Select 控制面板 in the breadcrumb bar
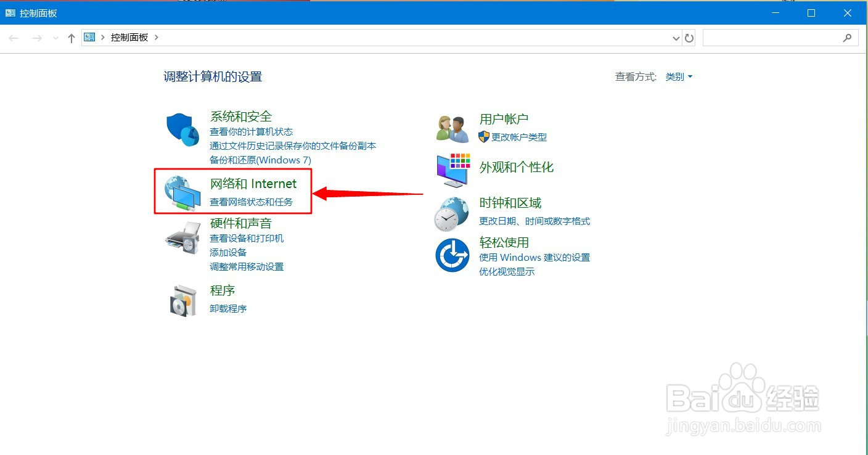 tap(128, 37)
